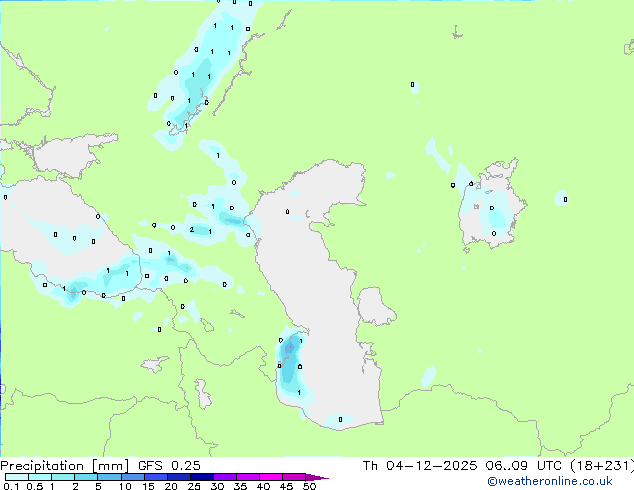Click the '06..09 UTC' time range text

524,466
